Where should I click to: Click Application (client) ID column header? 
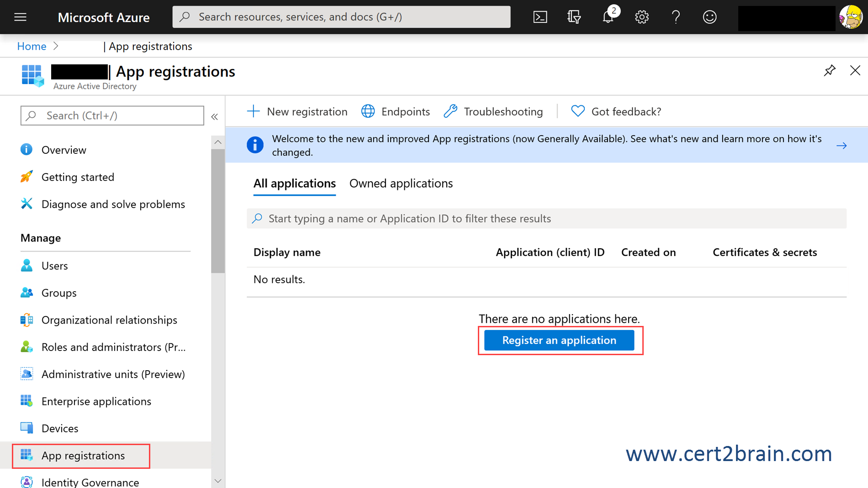(x=550, y=252)
